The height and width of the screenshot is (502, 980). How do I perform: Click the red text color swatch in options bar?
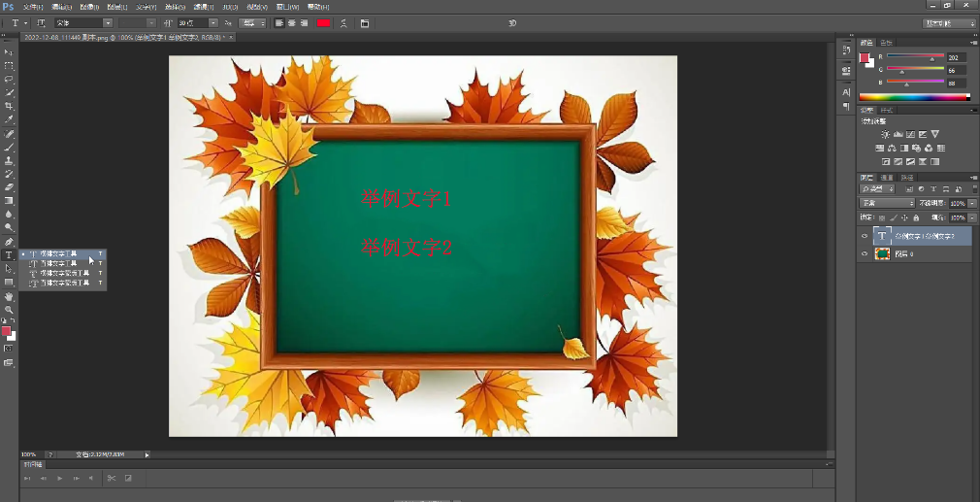coord(323,22)
